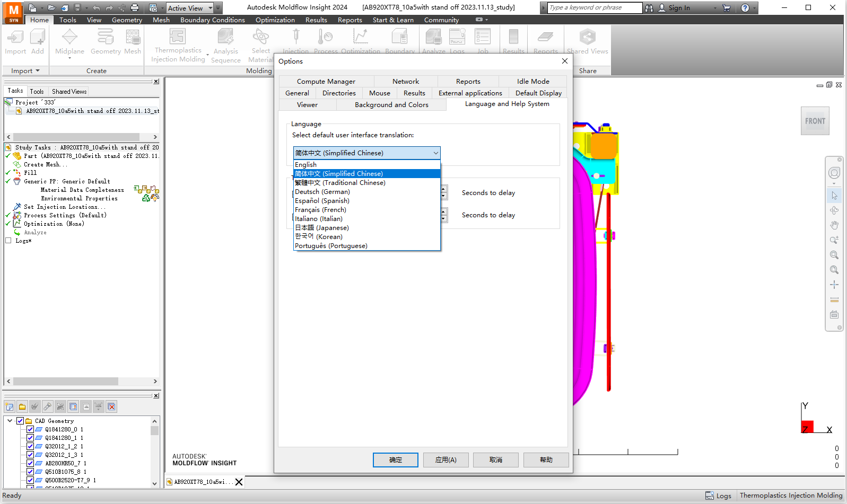Screen dimensions: 847x504
Task: Click the New Layer icon in layers toolbar
Action: (10, 407)
